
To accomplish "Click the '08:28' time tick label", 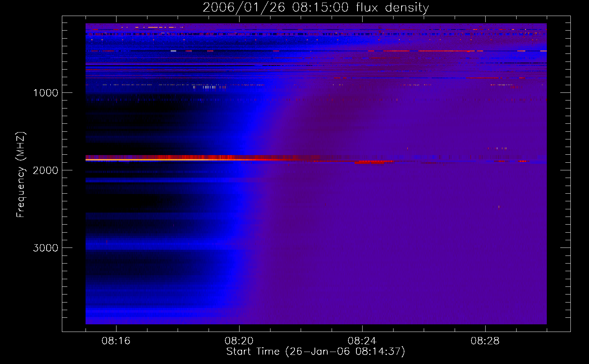I will coord(485,341).
